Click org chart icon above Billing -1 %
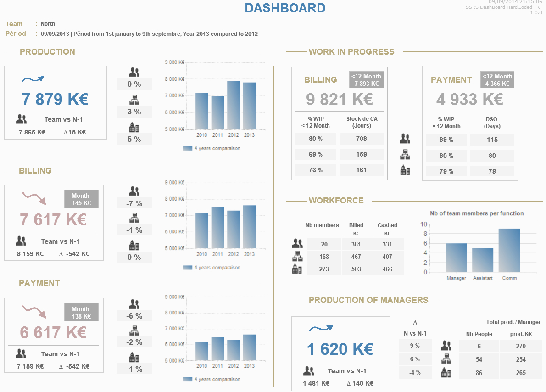The image size is (546, 392). pos(134,218)
